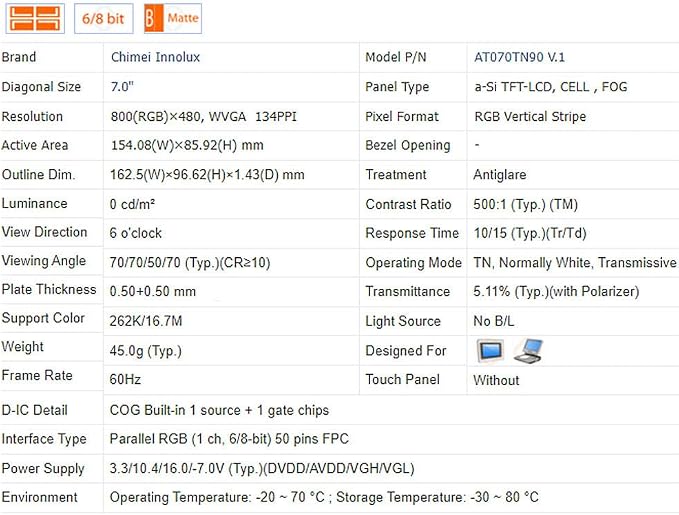Image resolution: width=679 pixels, height=515 pixels.
Task: Click the 154.08(W)×85.92(H) mm value
Action: pyautogui.click(x=187, y=145)
